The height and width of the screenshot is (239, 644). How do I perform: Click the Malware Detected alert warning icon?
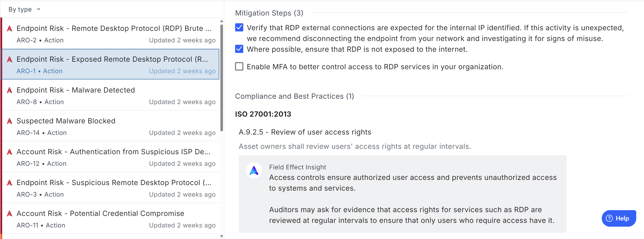coord(10,90)
